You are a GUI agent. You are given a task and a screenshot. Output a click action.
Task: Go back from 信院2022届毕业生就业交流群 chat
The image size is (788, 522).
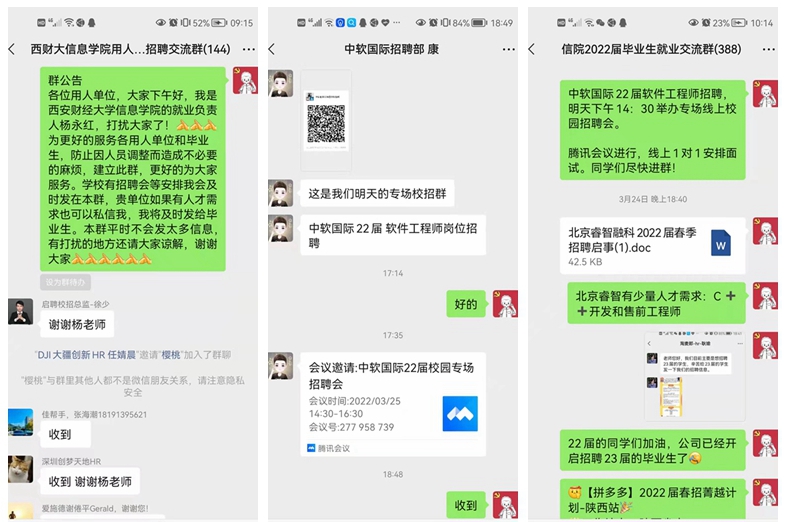[532, 49]
